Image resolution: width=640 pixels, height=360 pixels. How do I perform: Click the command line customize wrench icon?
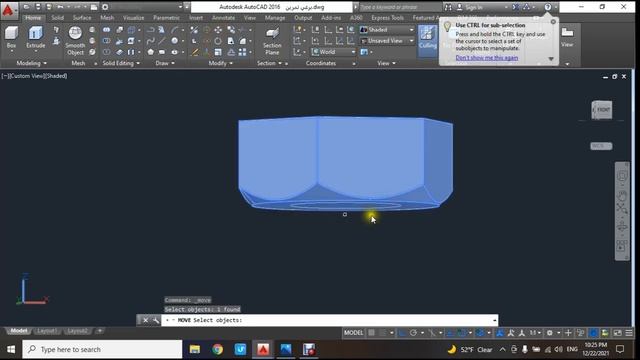[156, 320]
